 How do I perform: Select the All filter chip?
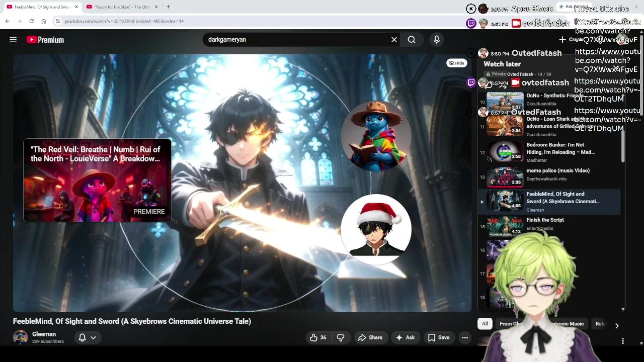485,324
